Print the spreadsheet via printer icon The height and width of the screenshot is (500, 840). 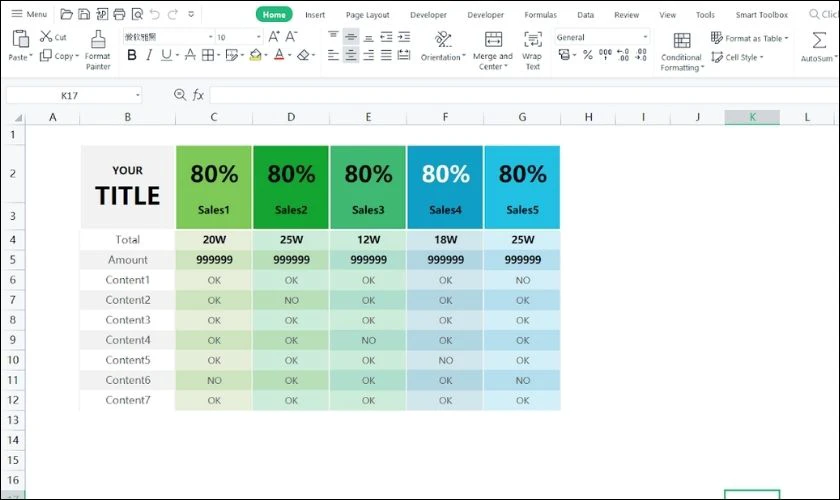pyautogui.click(x=119, y=14)
